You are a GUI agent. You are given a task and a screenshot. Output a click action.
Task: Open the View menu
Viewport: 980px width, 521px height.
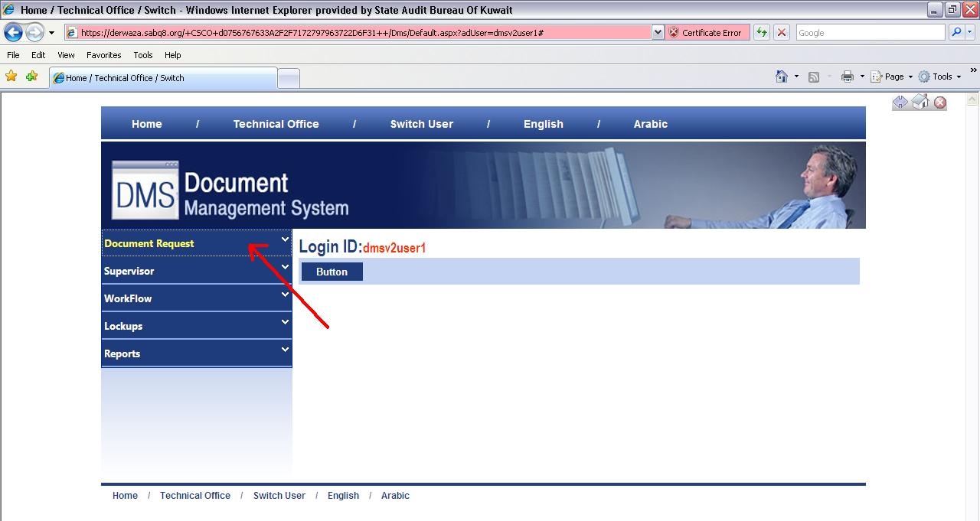pos(66,55)
